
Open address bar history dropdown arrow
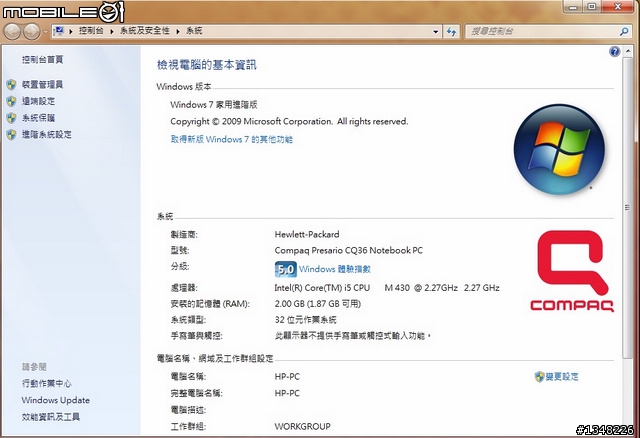pos(436,31)
